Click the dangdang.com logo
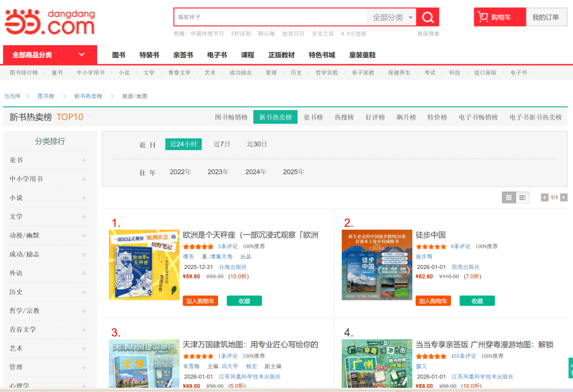 50,22
